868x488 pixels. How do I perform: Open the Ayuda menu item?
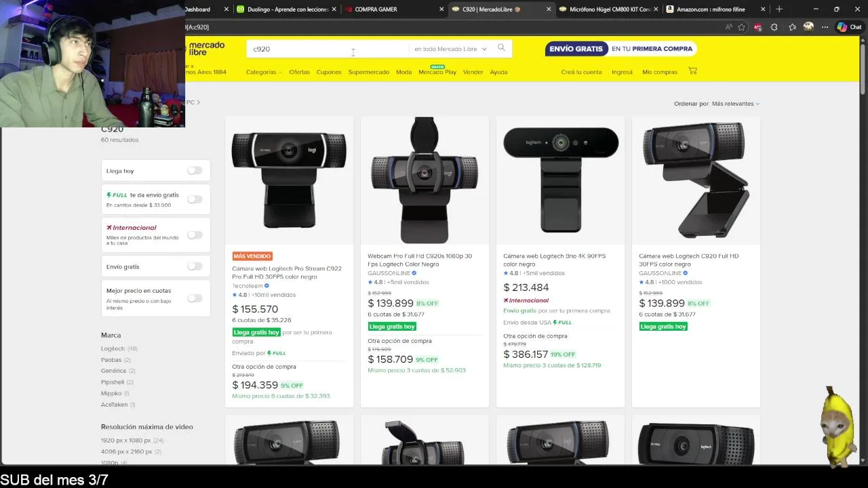(498, 72)
